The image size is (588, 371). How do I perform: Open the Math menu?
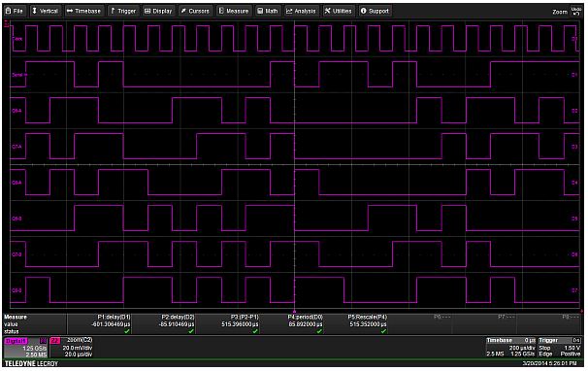click(x=268, y=11)
